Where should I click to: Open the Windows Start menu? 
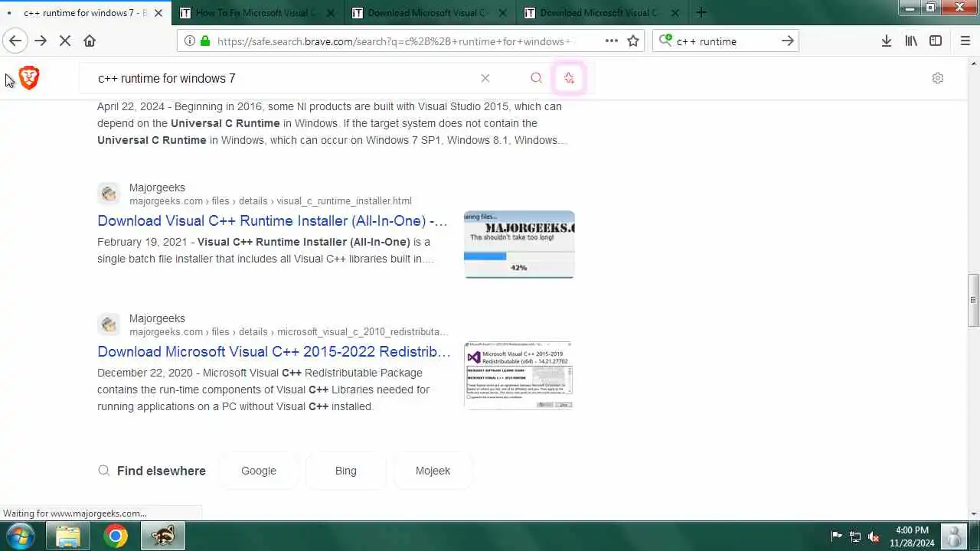tap(20, 536)
